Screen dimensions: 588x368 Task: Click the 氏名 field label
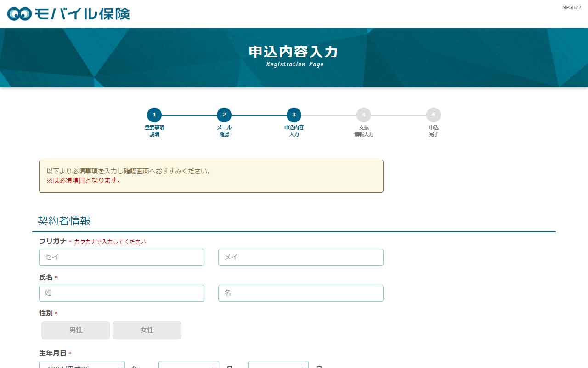46,277
